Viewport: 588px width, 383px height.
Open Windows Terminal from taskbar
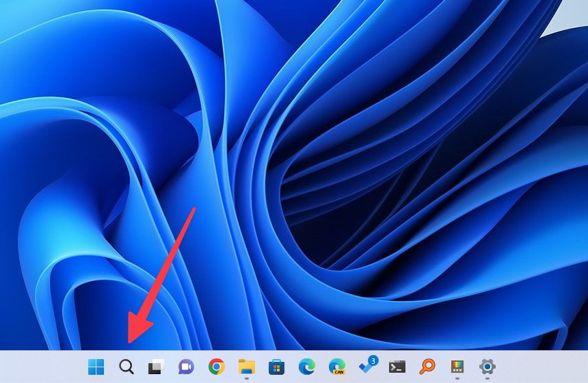tap(397, 367)
